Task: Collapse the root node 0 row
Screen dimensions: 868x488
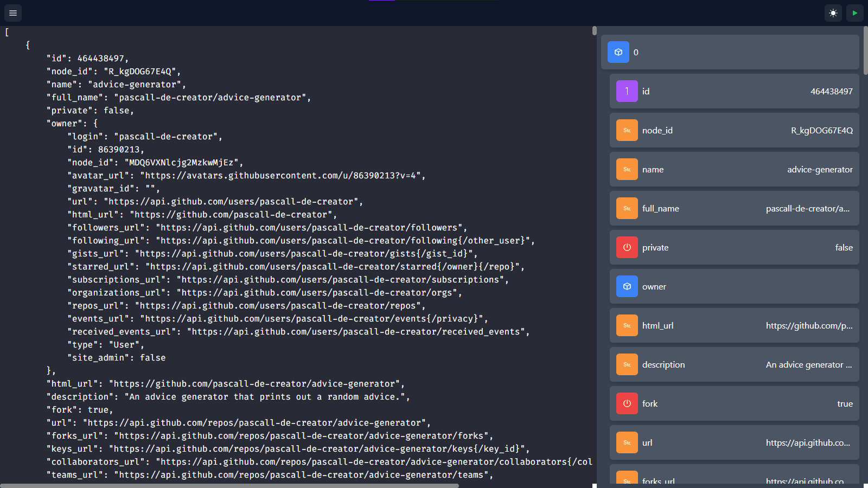Action: click(x=730, y=52)
